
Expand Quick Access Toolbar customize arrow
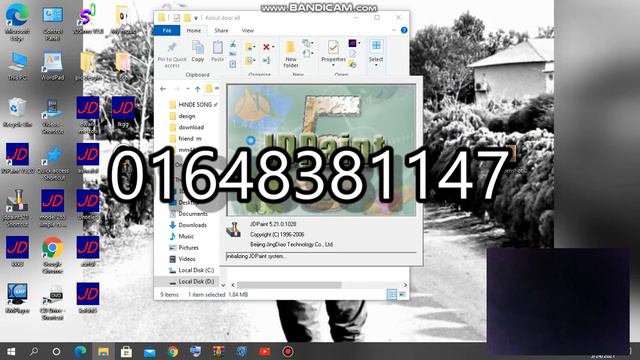pyautogui.click(x=196, y=18)
